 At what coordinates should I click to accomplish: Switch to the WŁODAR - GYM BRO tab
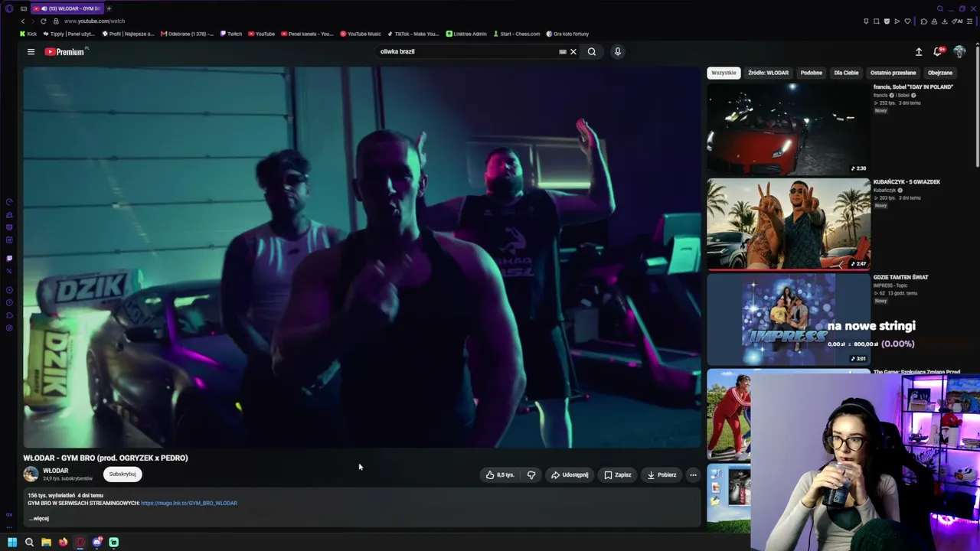67,8
